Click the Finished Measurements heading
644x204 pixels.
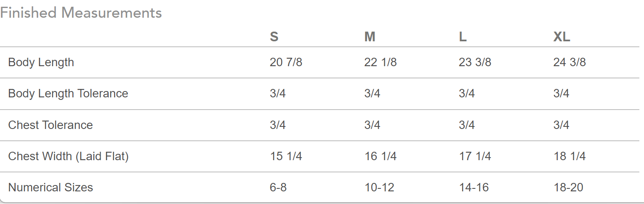click(81, 13)
